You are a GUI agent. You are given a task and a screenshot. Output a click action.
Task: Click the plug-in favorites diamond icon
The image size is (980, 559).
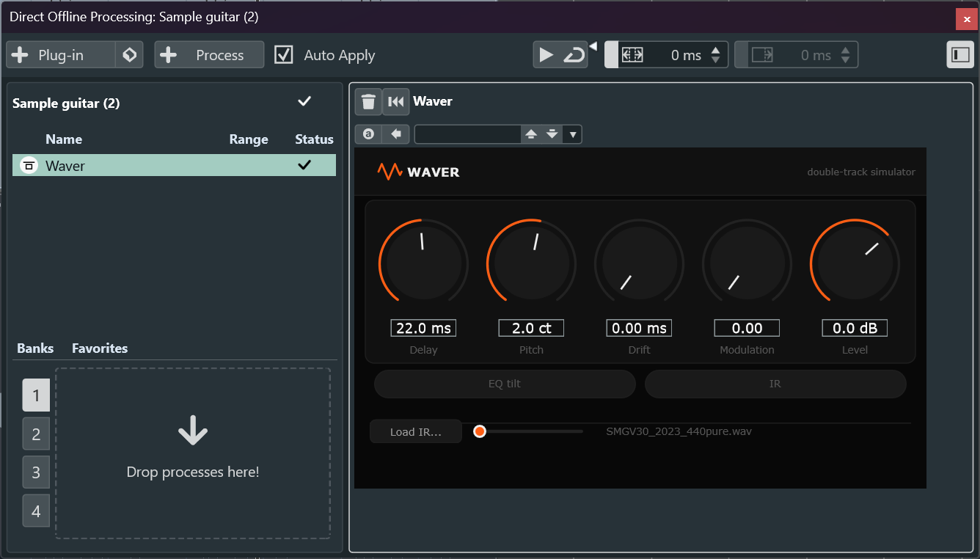[x=129, y=55]
